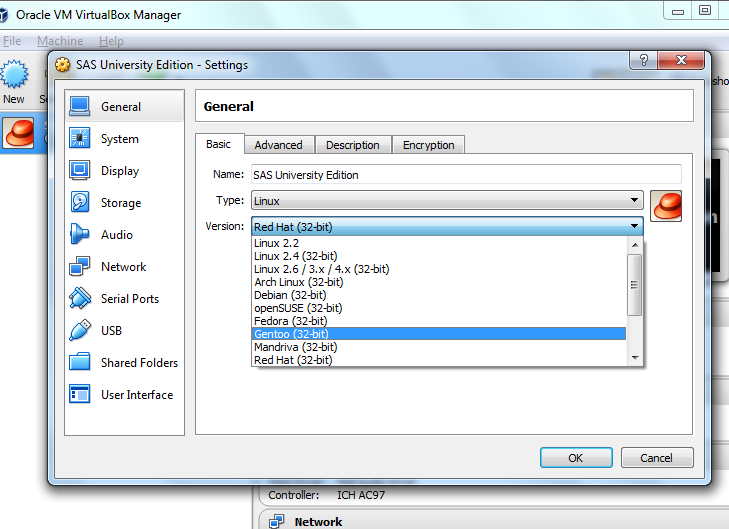
Task: Choose highlighted Gentoo (32-bit) option
Action: click(x=438, y=334)
